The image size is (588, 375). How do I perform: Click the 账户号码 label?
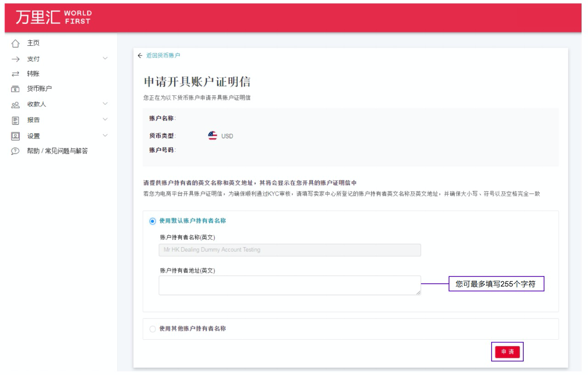[x=162, y=150]
